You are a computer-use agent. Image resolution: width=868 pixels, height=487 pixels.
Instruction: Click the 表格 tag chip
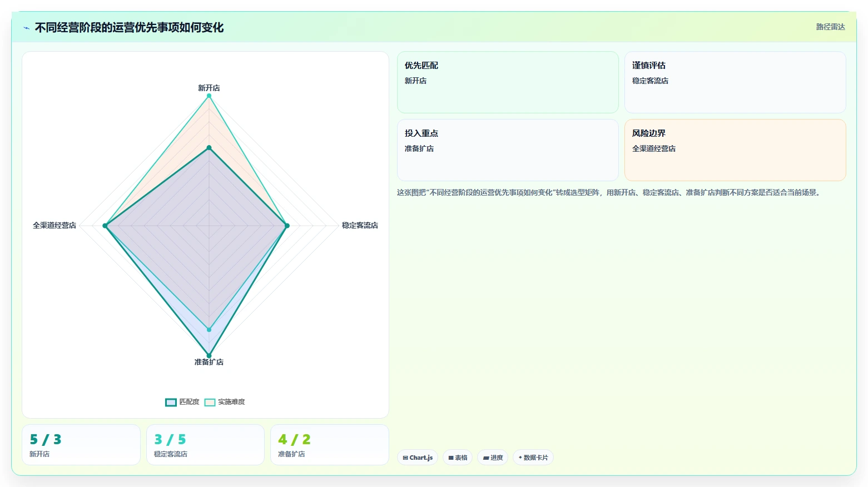pyautogui.click(x=458, y=458)
